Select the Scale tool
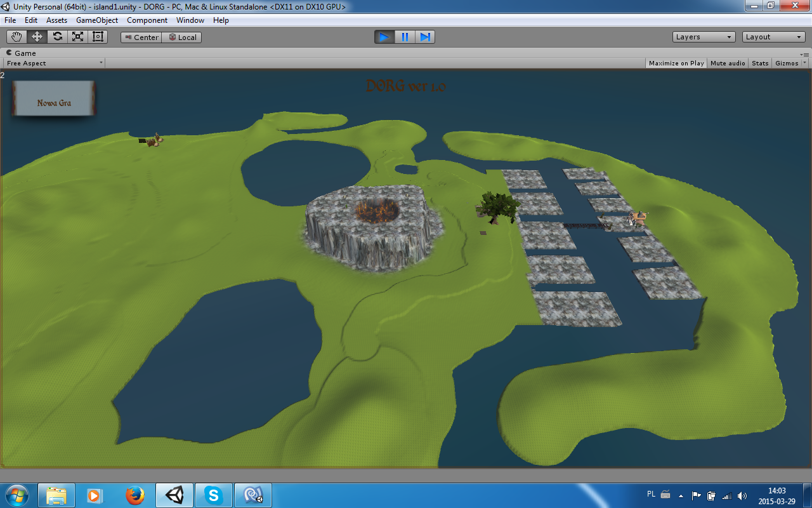Viewport: 812px width, 508px height. tap(77, 37)
